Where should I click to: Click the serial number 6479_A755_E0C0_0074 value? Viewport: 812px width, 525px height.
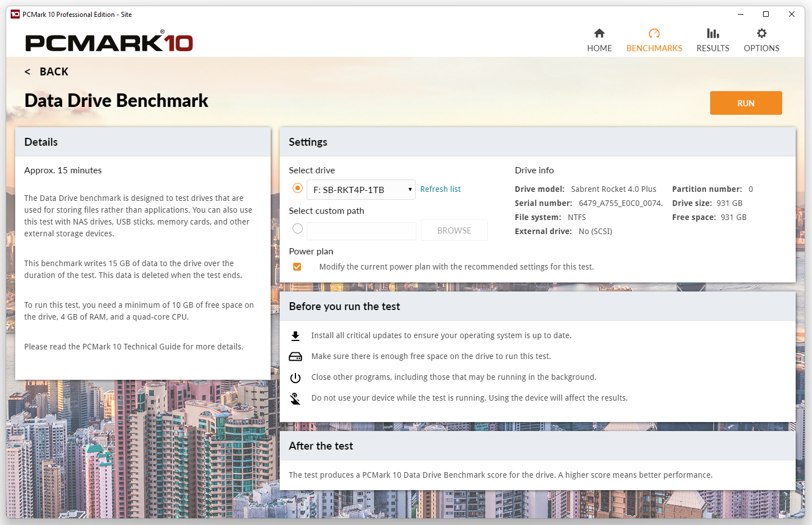tap(621, 203)
